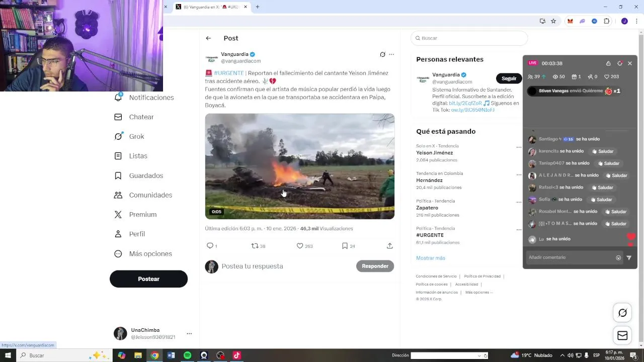
Task: Click the X search field Buscar
Action: (x=469, y=38)
